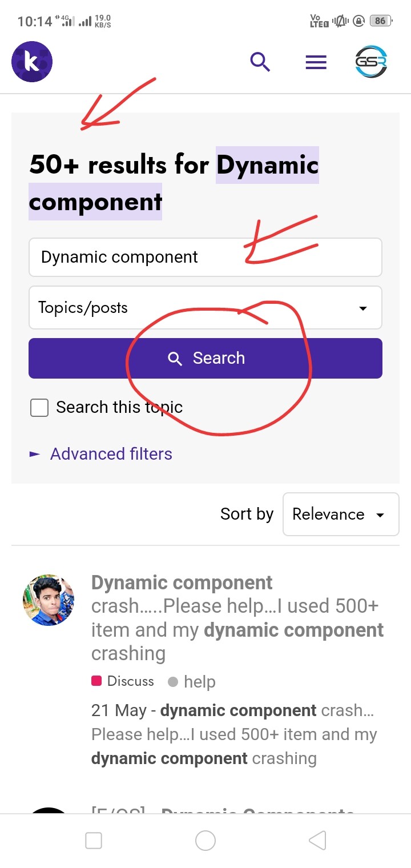Select the help tag on result
Viewport: 411px width, 868px height.
click(199, 681)
